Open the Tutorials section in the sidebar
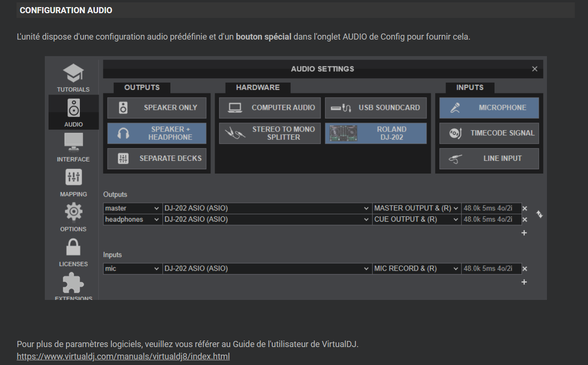Screen dimensions: 588x365 click(73, 78)
